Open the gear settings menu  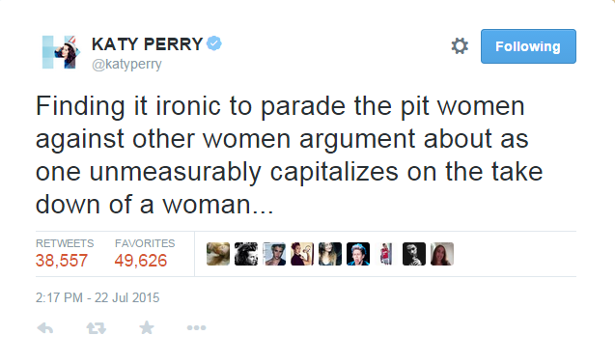point(460,46)
